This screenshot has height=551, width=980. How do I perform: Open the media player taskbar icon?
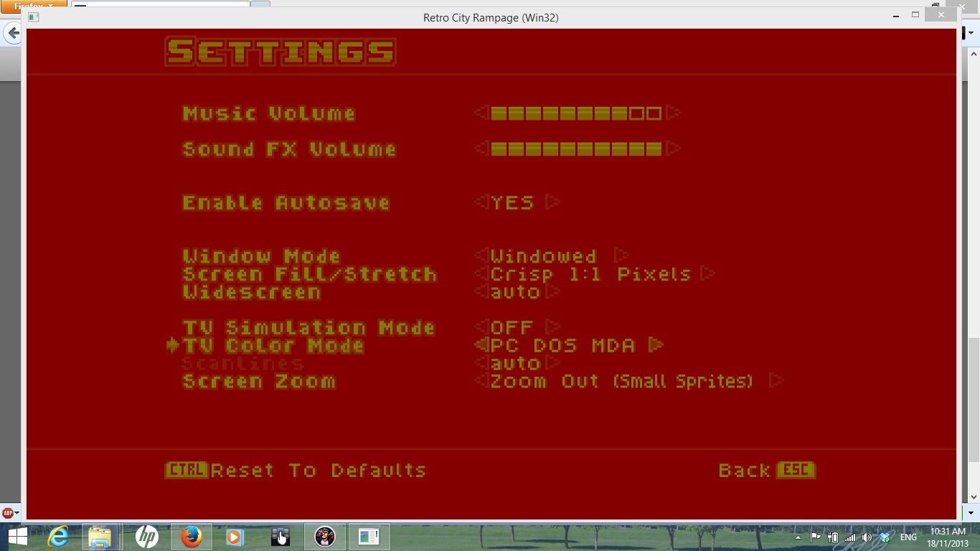(x=235, y=537)
